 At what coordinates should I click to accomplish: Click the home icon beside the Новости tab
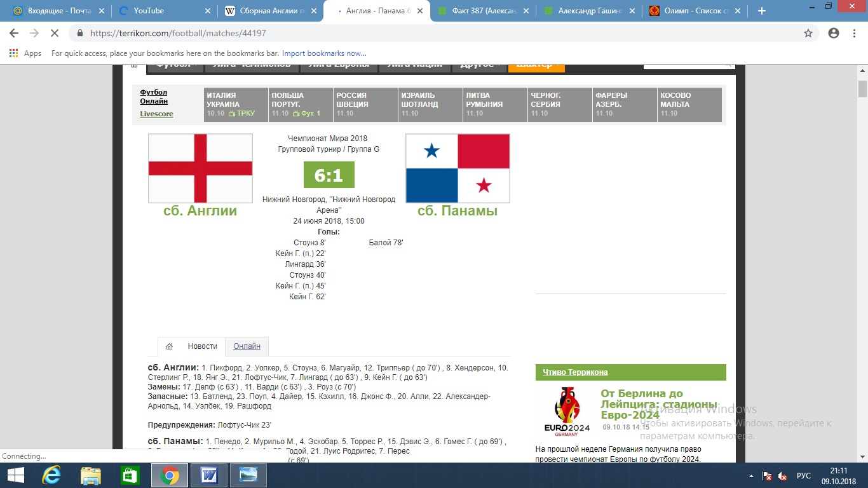[x=169, y=346]
